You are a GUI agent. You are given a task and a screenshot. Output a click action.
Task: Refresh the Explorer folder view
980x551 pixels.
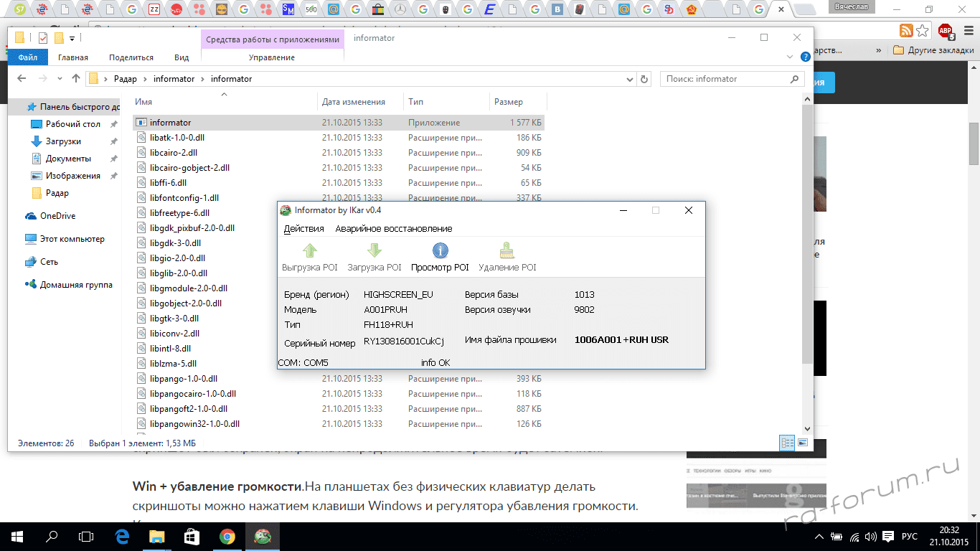coord(644,79)
